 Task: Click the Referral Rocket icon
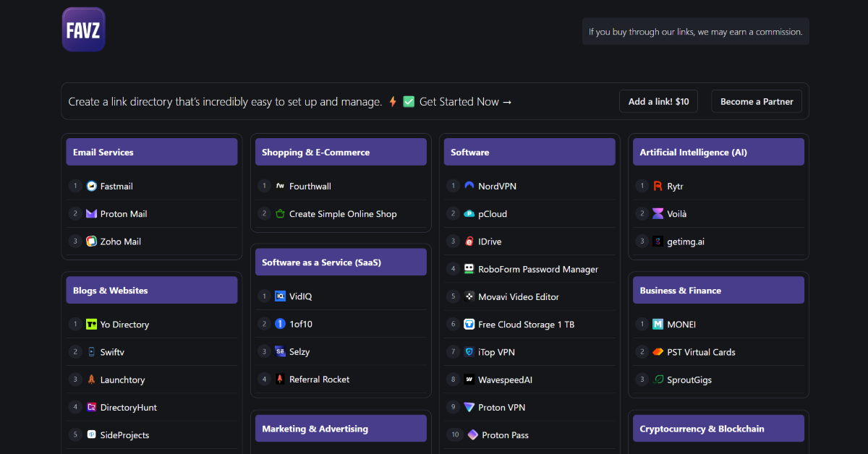(281, 380)
